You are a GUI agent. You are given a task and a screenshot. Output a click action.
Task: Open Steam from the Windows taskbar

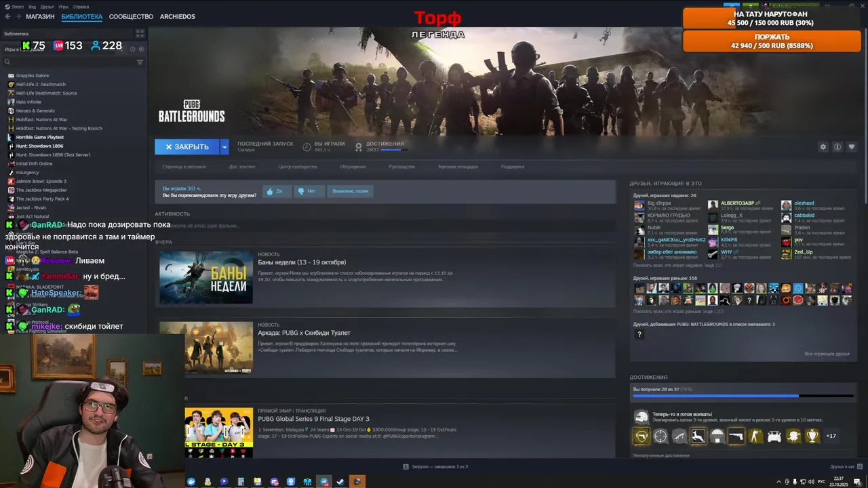pos(340,482)
